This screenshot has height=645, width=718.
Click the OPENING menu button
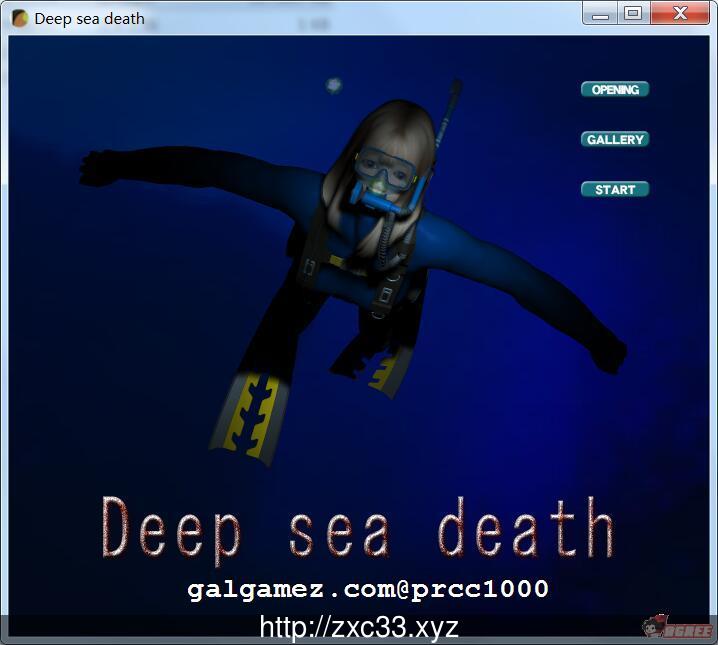pyautogui.click(x=615, y=89)
